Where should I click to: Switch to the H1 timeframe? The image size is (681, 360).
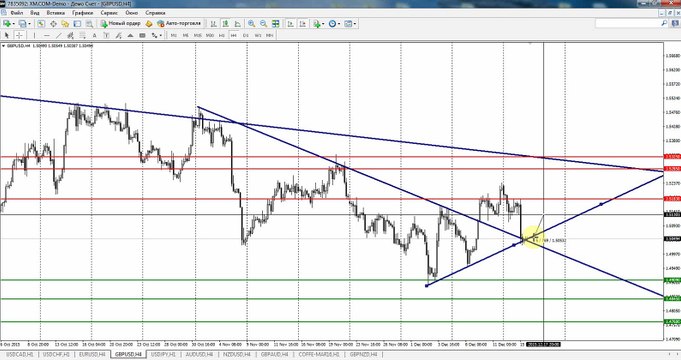(221, 35)
